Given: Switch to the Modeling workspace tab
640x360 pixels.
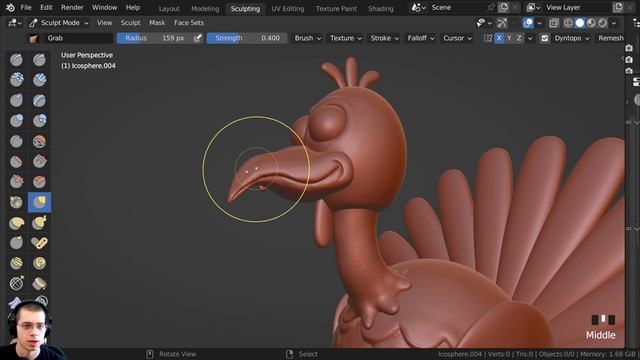Looking at the screenshot, I should coord(205,9).
